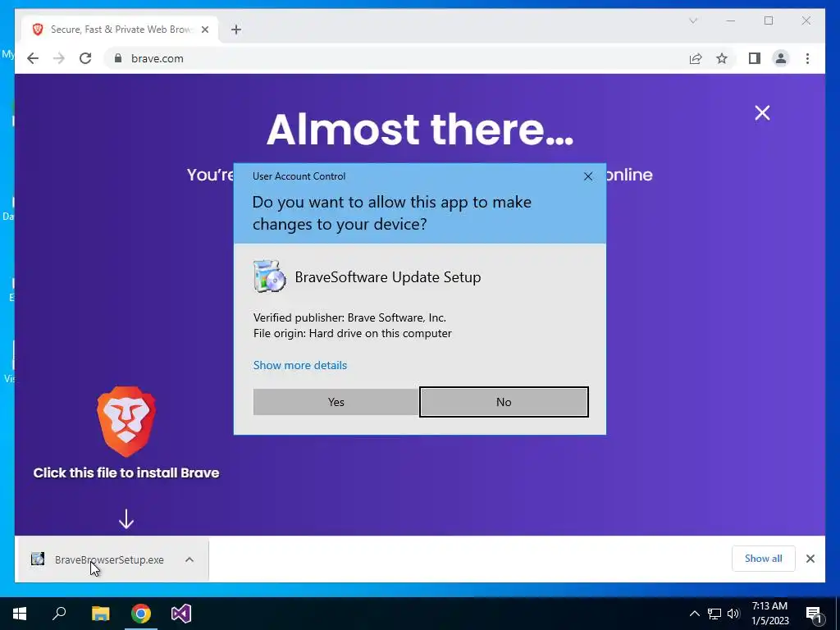Image resolution: width=840 pixels, height=630 pixels.
Task: Open the Chrome profile avatar
Action: 781,58
